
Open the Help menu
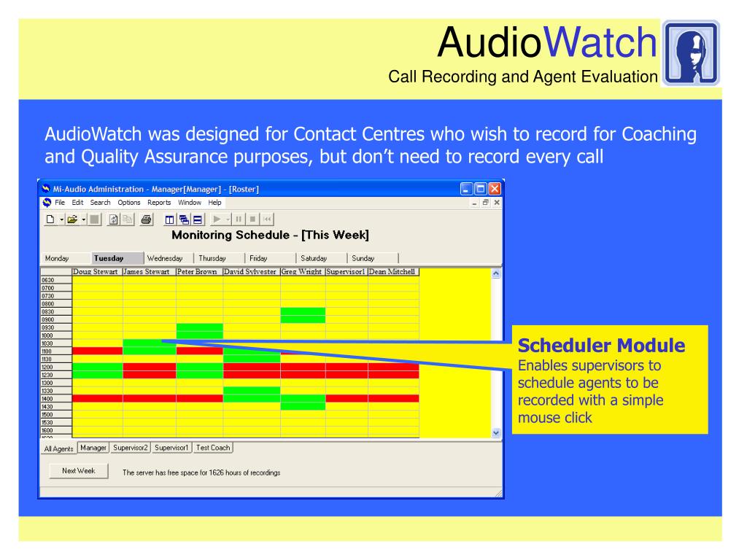point(215,203)
